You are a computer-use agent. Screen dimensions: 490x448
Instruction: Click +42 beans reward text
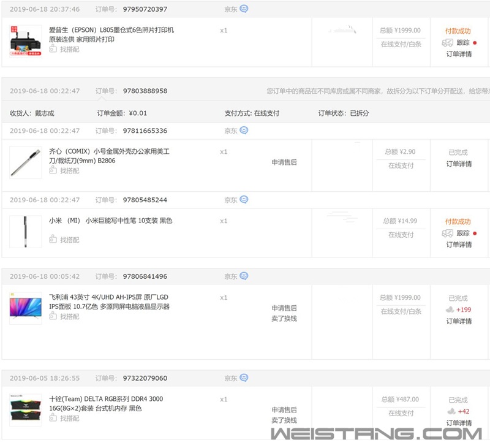tap(464, 412)
